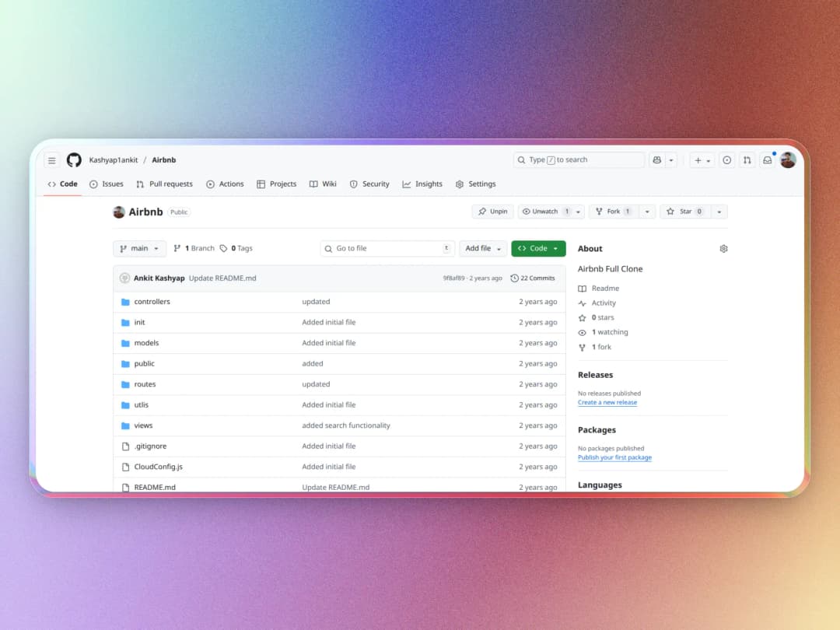View the 22 Commits history

(x=533, y=278)
